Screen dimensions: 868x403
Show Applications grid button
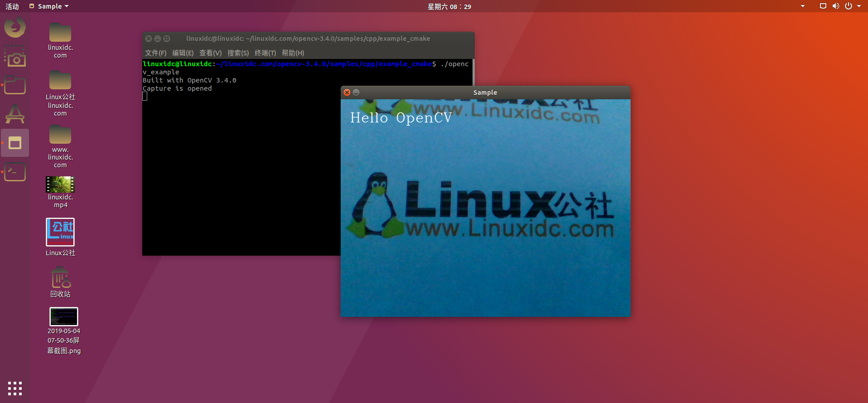click(x=15, y=388)
